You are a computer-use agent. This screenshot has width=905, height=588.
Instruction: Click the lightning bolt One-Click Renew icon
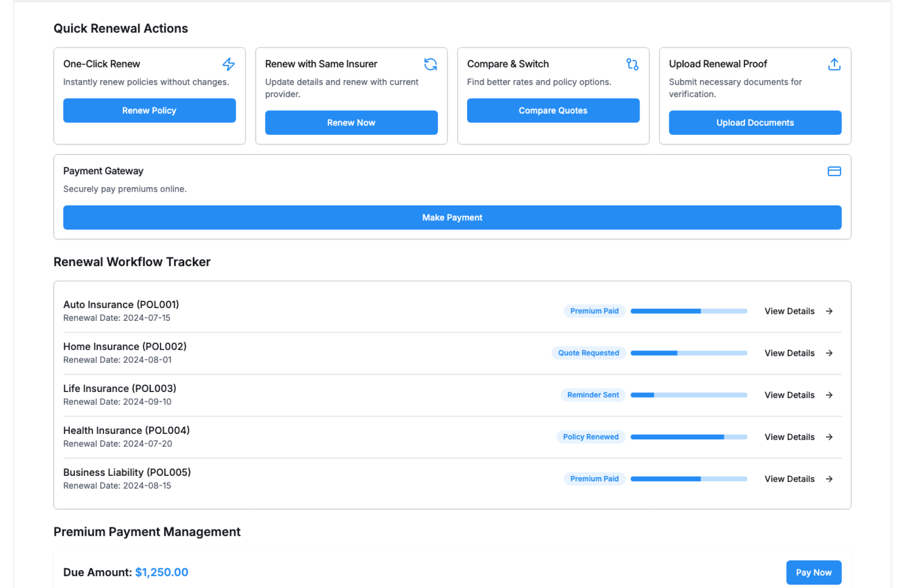(229, 64)
